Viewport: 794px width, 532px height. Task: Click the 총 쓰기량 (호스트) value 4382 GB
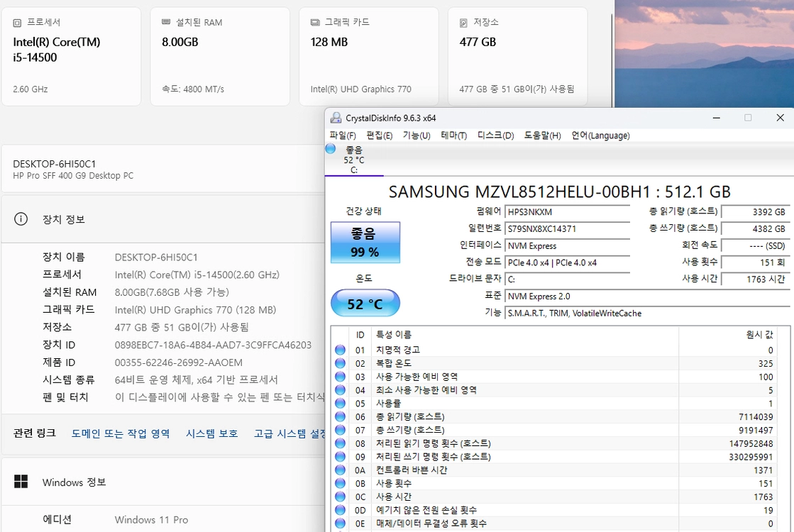pos(754,229)
